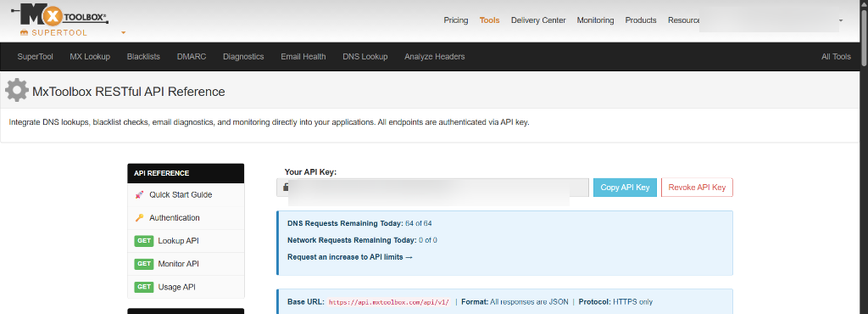
Task: Select Blacklists in the toolbar
Action: (143, 57)
